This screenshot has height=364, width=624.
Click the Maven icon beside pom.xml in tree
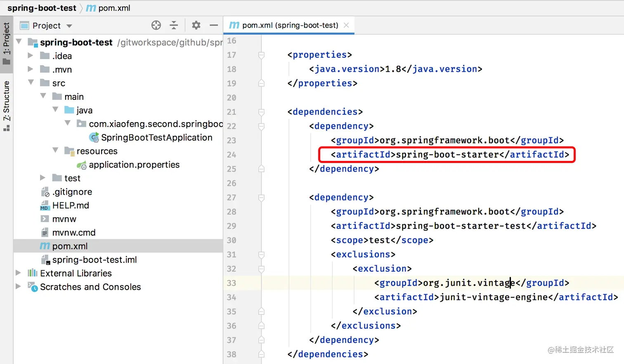click(x=45, y=246)
